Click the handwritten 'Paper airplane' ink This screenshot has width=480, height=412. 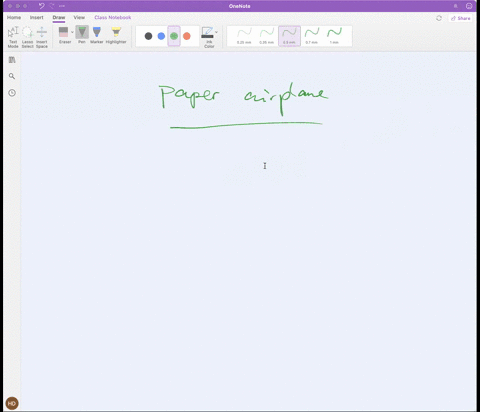tap(243, 99)
